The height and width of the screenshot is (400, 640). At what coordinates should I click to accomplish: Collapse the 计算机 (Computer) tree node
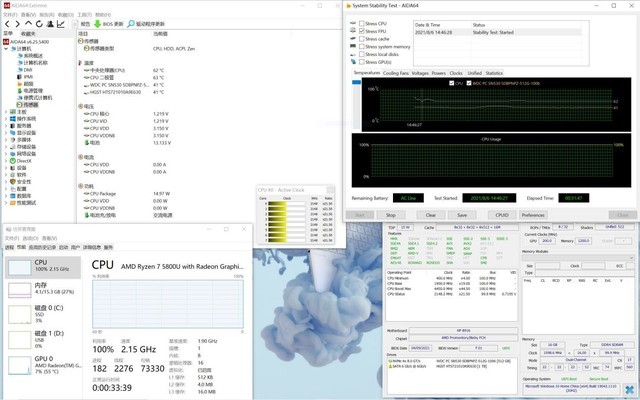click(8, 47)
